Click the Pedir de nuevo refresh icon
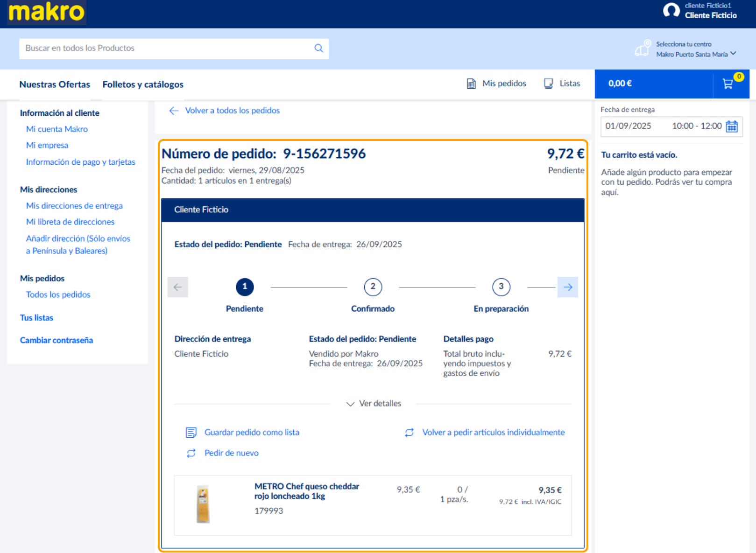Image resolution: width=756 pixels, height=553 pixels. click(191, 453)
